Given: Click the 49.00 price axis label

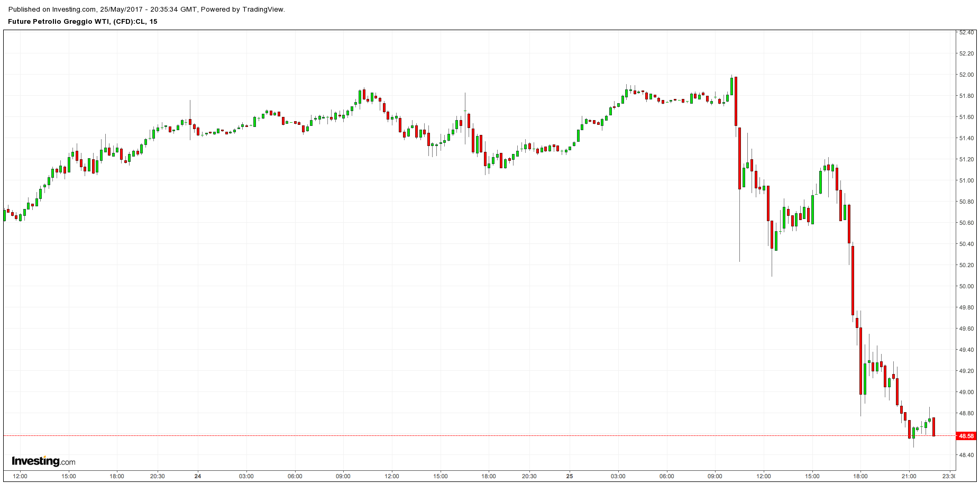Looking at the screenshot, I should [966, 393].
